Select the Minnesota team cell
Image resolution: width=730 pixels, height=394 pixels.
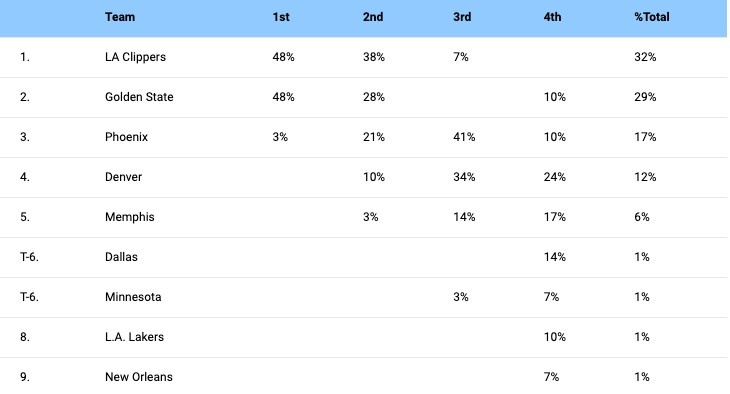133,297
